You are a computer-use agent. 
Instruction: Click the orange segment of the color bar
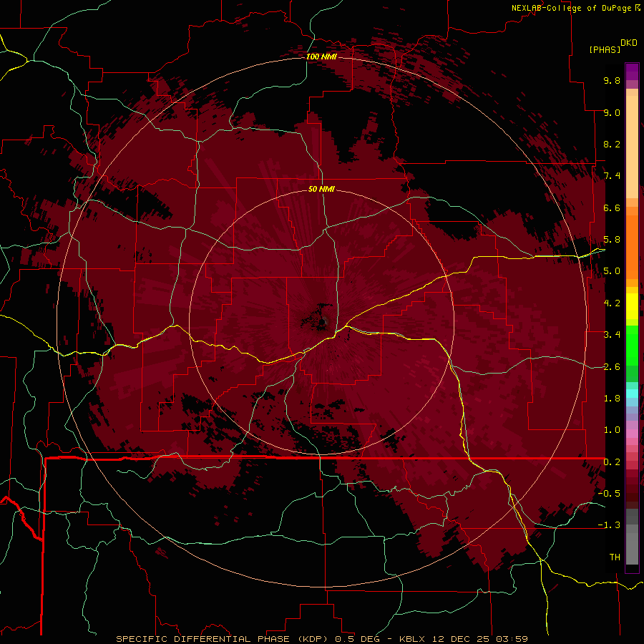[x=632, y=243]
